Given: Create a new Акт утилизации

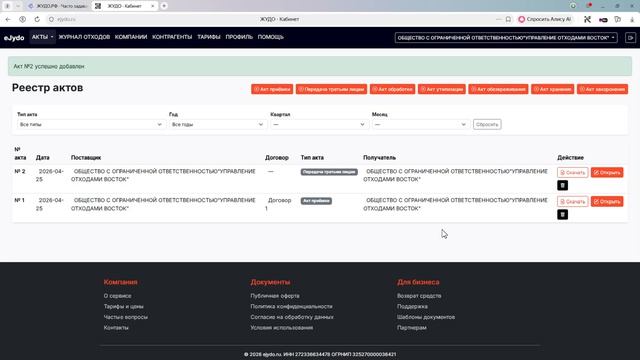Looking at the screenshot, I should (442, 89).
